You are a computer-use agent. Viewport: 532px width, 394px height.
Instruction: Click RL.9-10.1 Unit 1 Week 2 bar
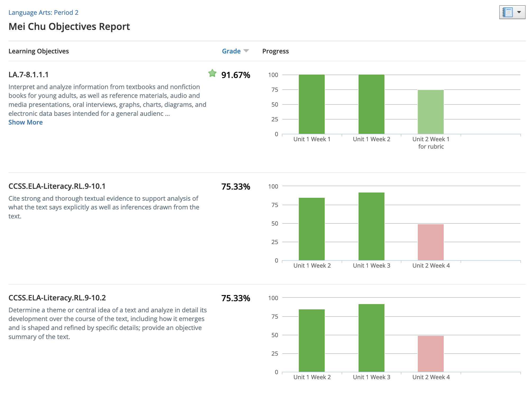point(311,229)
